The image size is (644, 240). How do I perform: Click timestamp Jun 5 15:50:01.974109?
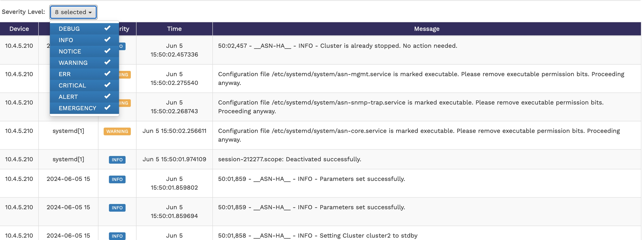point(174,159)
